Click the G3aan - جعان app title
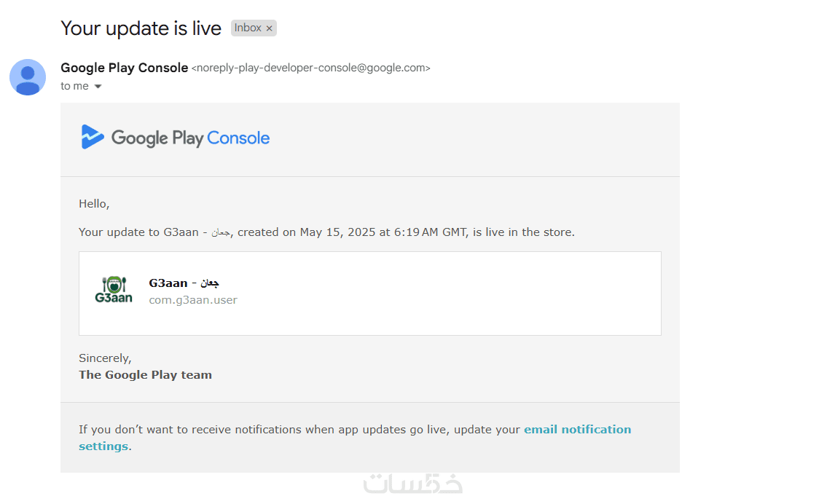The width and height of the screenshot is (827, 504). (x=184, y=283)
